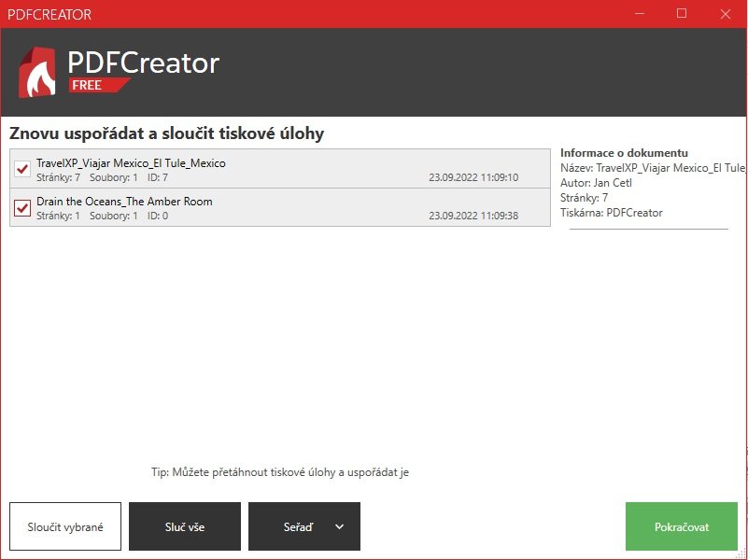Click the PDFCreator flame logo icon
Viewport: 748px width, 560px height.
(36, 72)
